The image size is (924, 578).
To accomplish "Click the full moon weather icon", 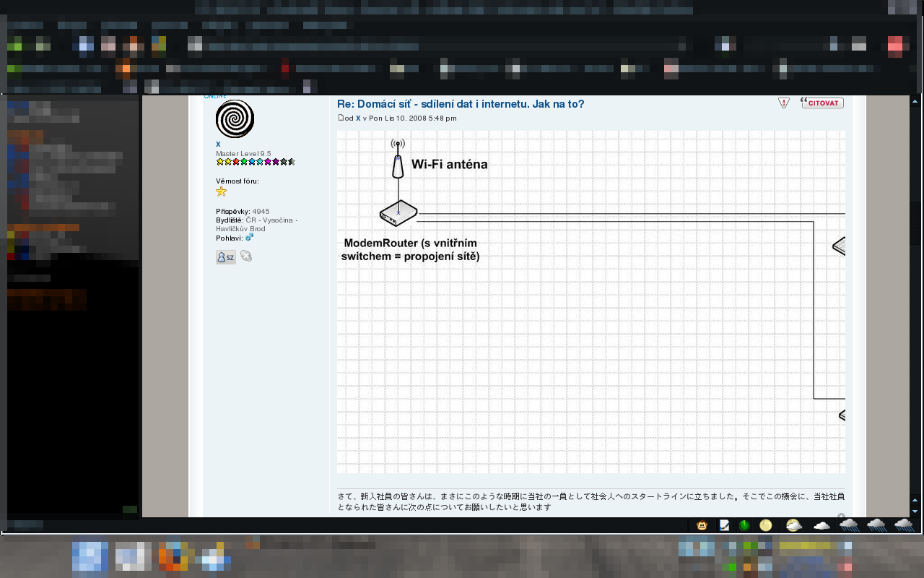I will [766, 525].
